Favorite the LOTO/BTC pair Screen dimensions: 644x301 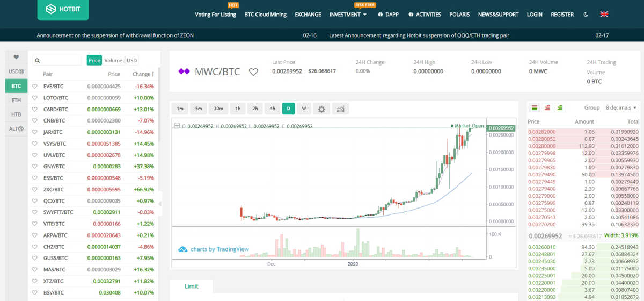35,98
